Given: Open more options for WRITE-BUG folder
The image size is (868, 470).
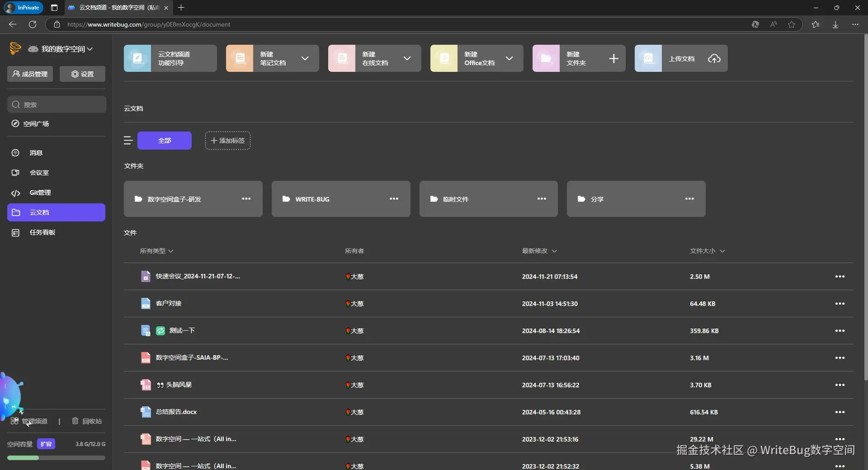Looking at the screenshot, I should pos(394,199).
